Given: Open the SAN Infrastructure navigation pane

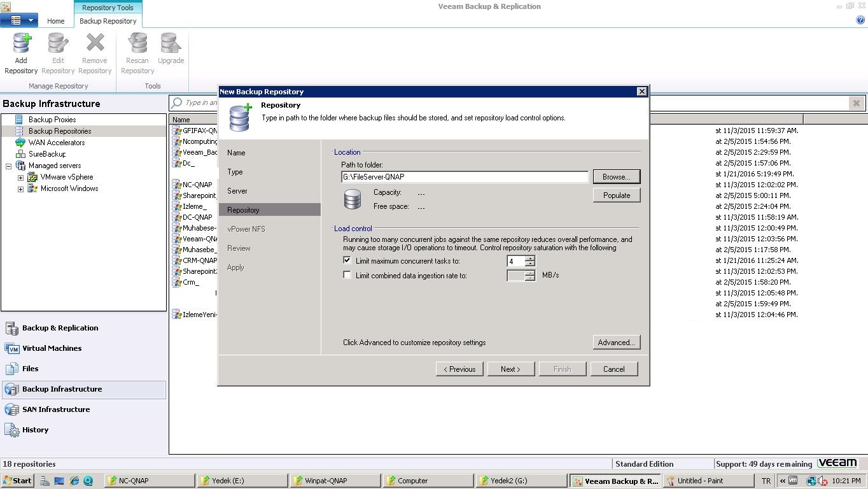Looking at the screenshot, I should click(55, 409).
